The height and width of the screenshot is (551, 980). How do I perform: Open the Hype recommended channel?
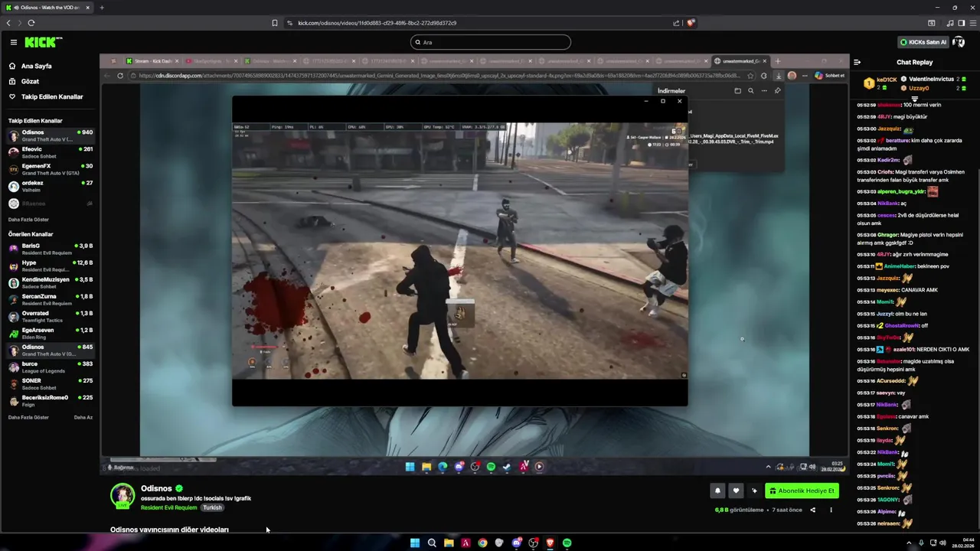tap(51, 266)
